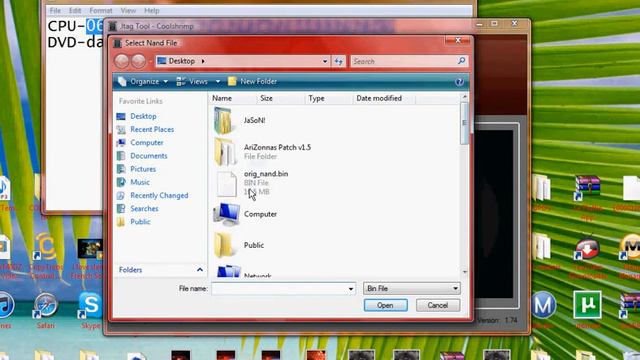Click the Desktop icon in Favorite Links

(121, 116)
